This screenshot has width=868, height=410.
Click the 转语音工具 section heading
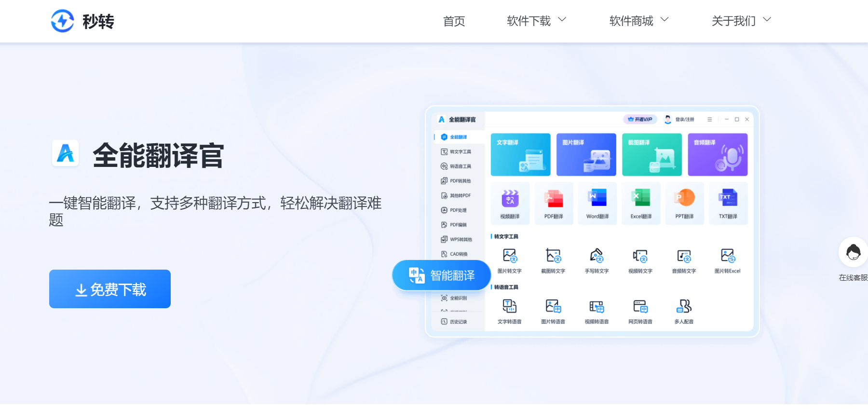pos(506,287)
